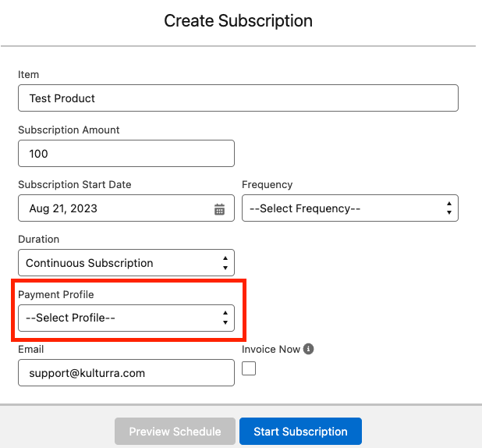This screenshot has width=482, height=448.
Task: Click the Duration label
Action: click(x=38, y=240)
